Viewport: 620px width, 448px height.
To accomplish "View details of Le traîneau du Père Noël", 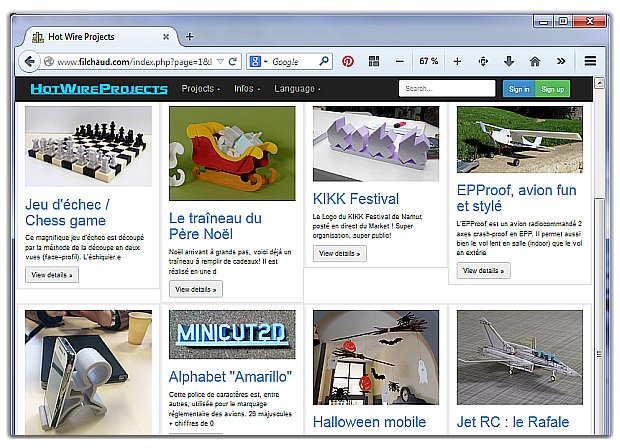I will pyautogui.click(x=196, y=289).
